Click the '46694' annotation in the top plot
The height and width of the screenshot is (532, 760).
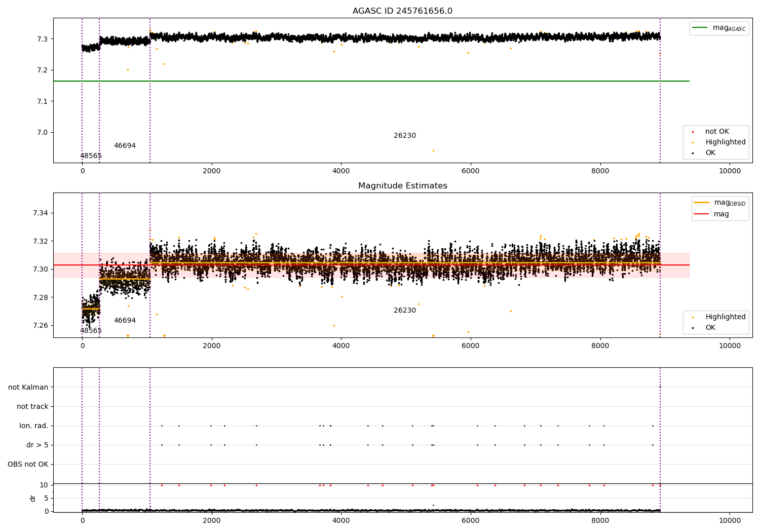[125, 146]
